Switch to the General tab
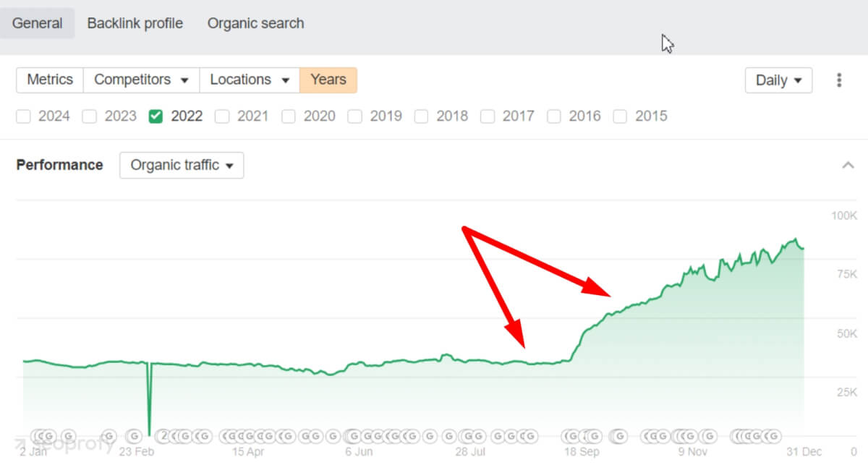Viewport: 868px width, 465px height. [x=38, y=23]
